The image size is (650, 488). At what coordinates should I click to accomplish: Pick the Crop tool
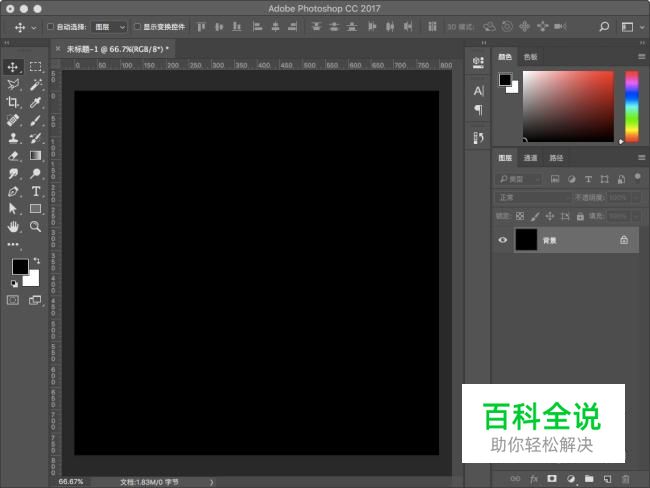click(14, 102)
